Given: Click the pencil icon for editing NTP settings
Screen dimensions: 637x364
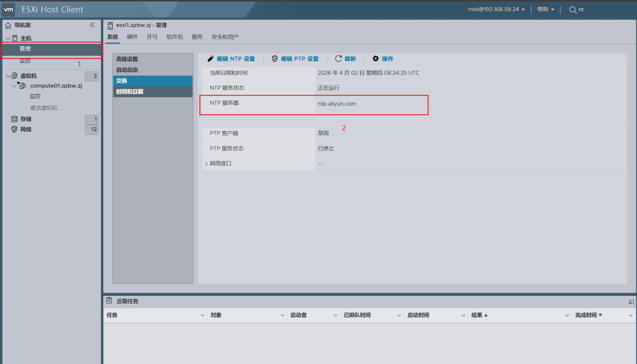Looking at the screenshot, I should pyautogui.click(x=211, y=59).
